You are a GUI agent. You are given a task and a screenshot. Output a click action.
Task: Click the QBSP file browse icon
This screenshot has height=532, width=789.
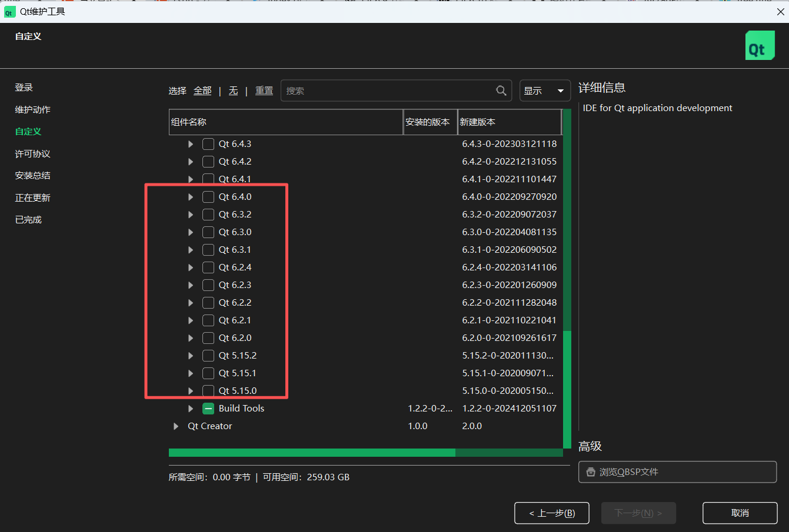[591, 472]
